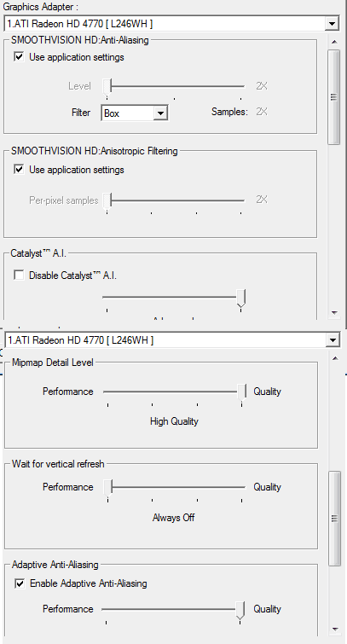Open the lower ATI Radeon adapter dropdown
This screenshot has height=644, width=347.
[333, 340]
